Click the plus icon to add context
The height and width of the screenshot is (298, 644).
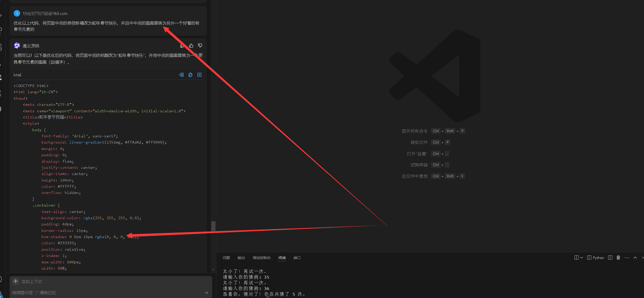click(16, 281)
